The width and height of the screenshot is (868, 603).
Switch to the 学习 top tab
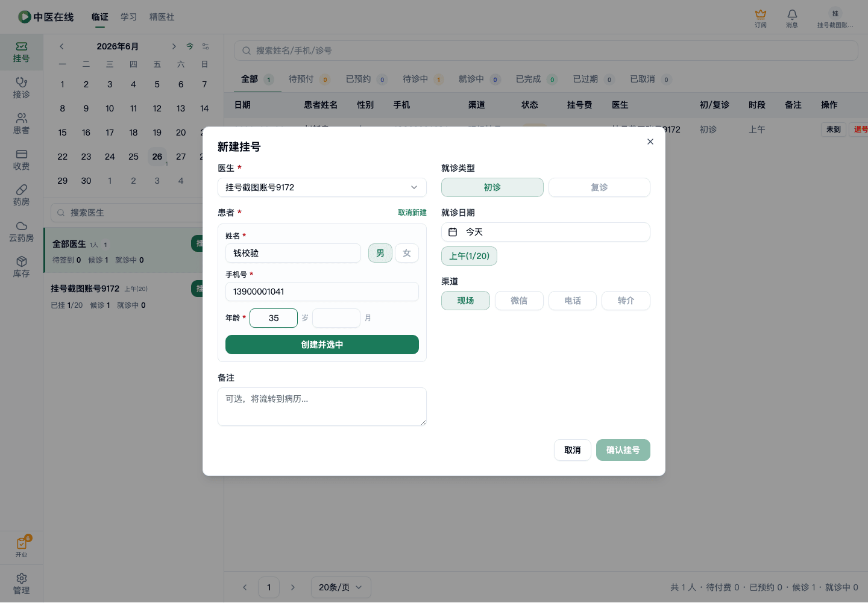tap(128, 17)
